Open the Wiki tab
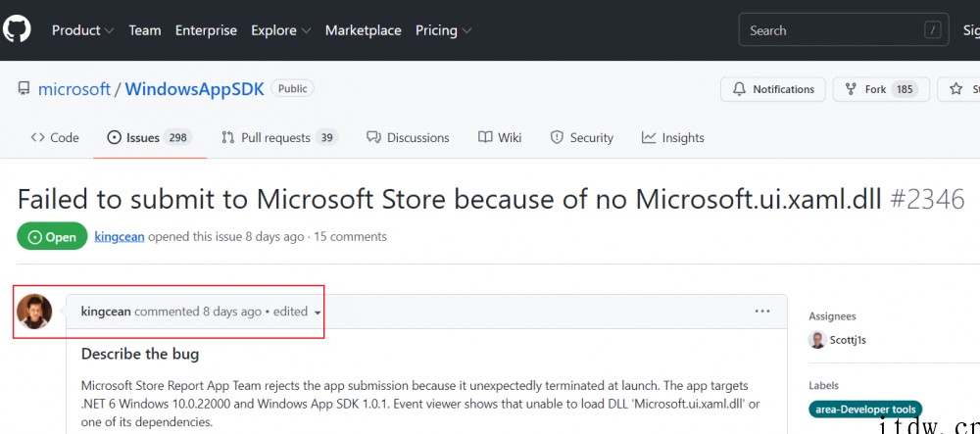This screenshot has width=980, height=434. pyautogui.click(x=500, y=137)
